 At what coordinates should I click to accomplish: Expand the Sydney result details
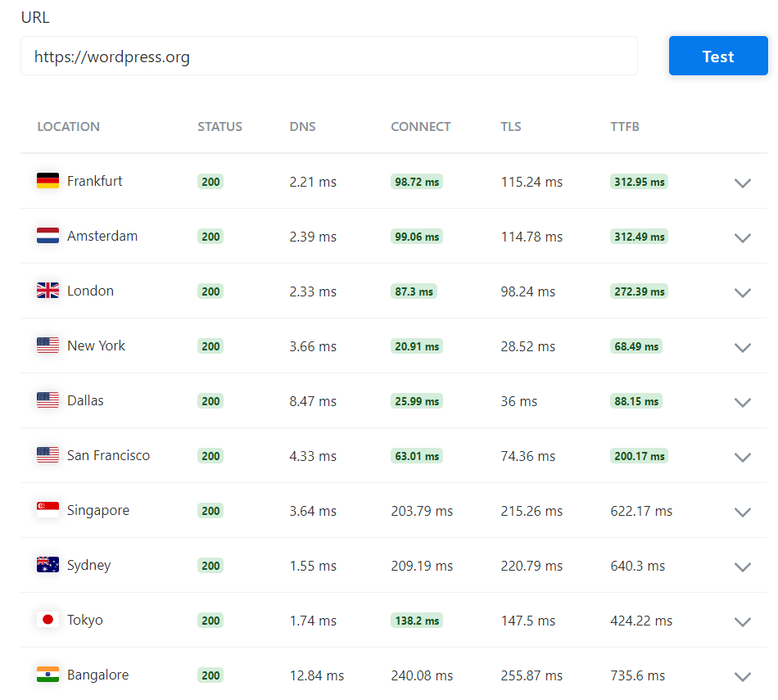point(742,567)
